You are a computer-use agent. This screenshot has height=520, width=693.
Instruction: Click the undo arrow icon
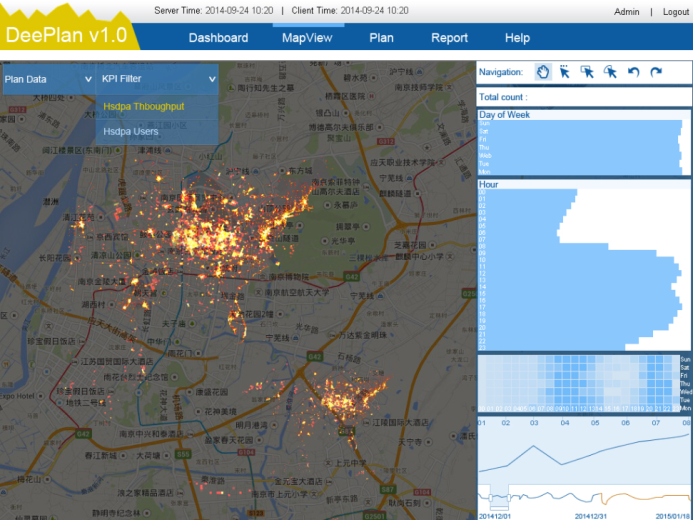(633, 72)
